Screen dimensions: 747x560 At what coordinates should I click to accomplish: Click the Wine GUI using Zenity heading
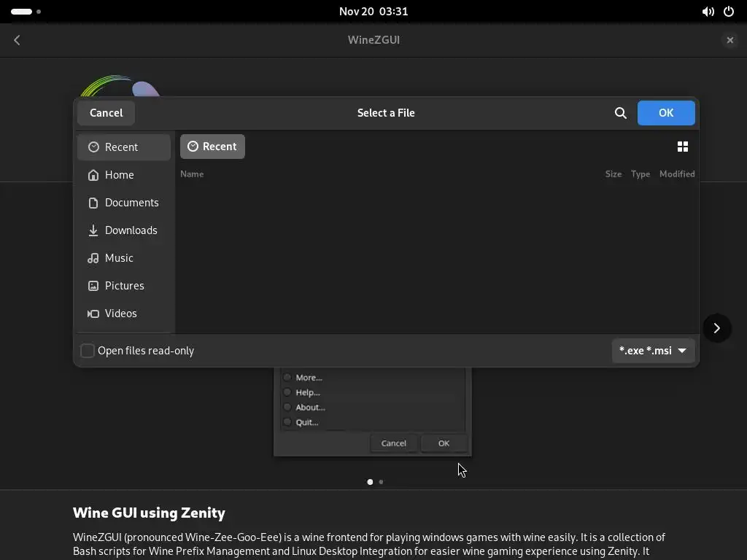click(149, 513)
